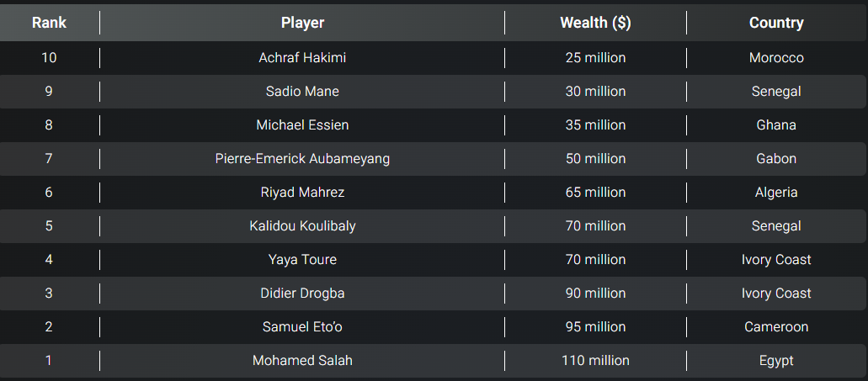Select Michael Essien in the table

coord(302,125)
